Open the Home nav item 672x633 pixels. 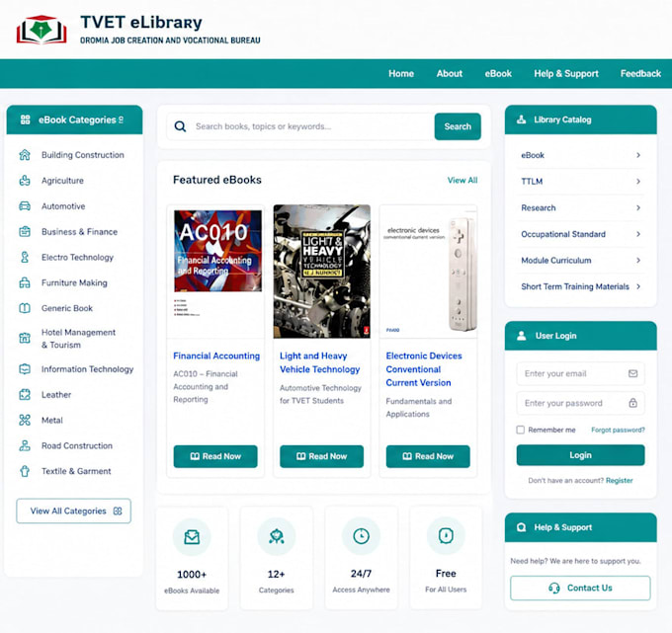click(x=401, y=74)
